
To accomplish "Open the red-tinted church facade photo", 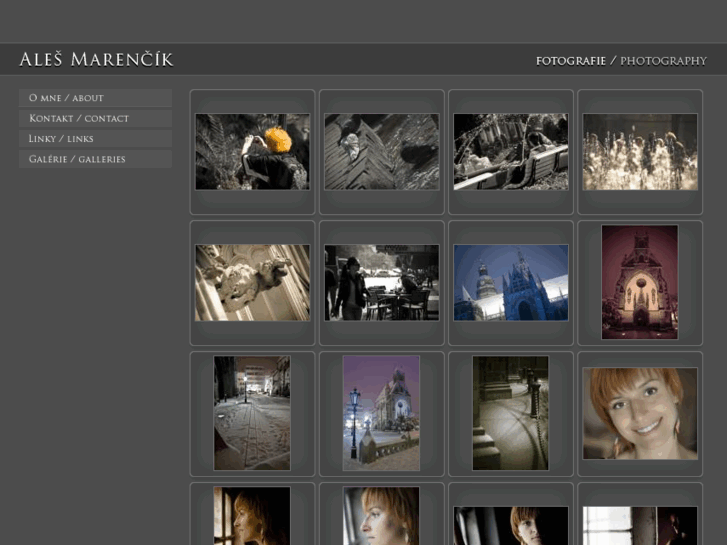I will (640, 282).
